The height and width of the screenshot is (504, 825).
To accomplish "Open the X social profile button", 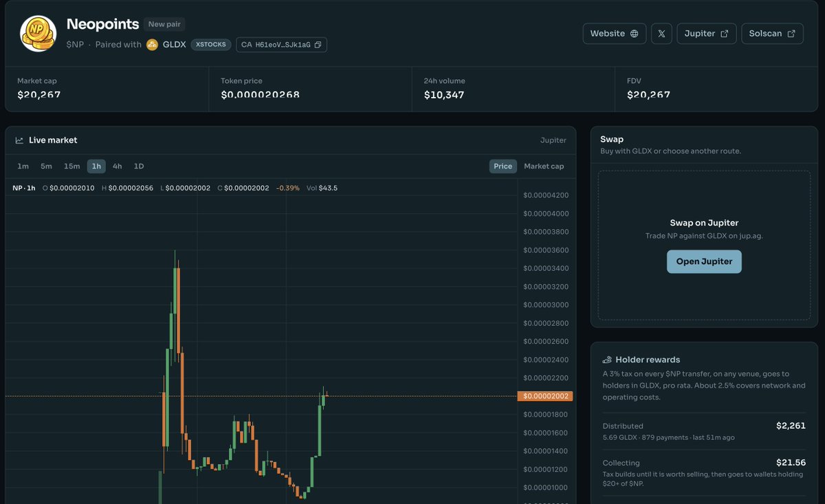I will [x=661, y=34].
